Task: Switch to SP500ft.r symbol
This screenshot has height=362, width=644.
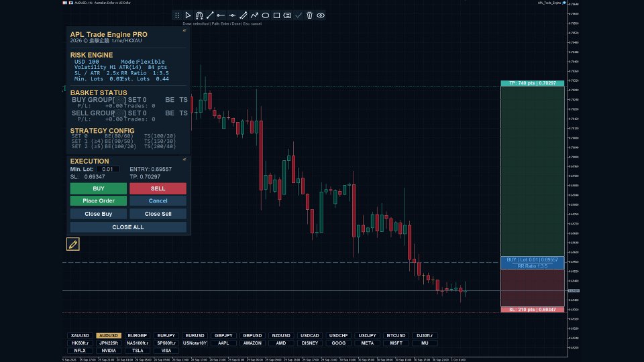Action: tap(166, 343)
